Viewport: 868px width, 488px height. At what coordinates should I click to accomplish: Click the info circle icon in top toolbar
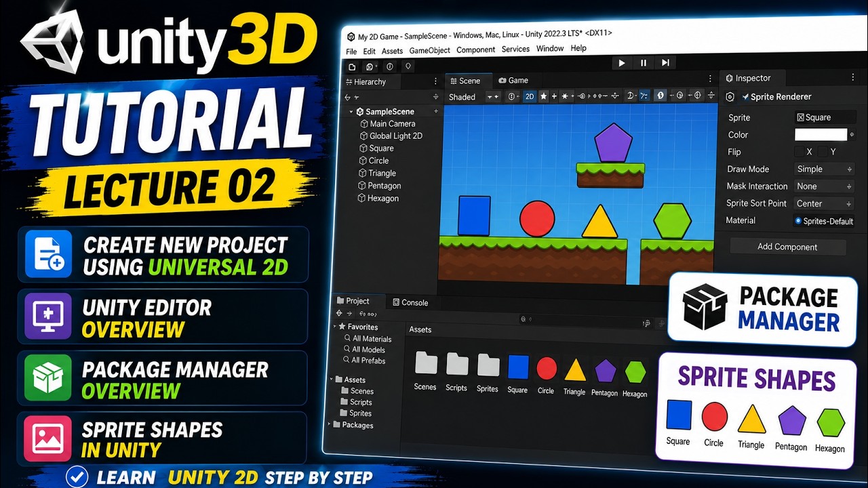(389, 66)
